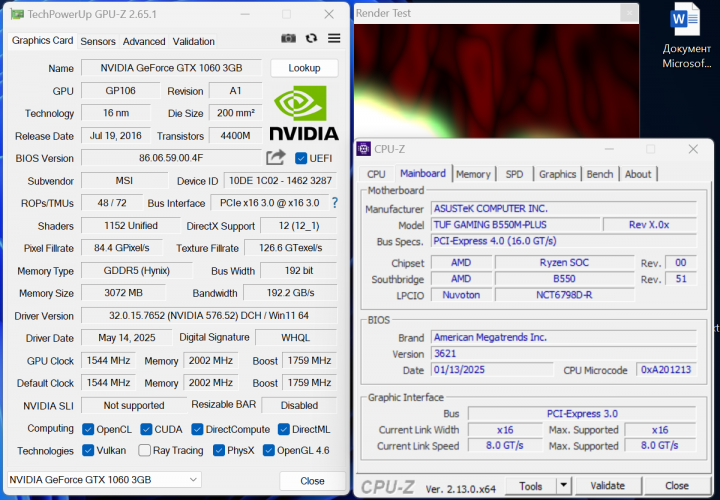Image resolution: width=720 pixels, height=500 pixels.
Task: Click the Bus Interface question mark
Action: (335, 202)
